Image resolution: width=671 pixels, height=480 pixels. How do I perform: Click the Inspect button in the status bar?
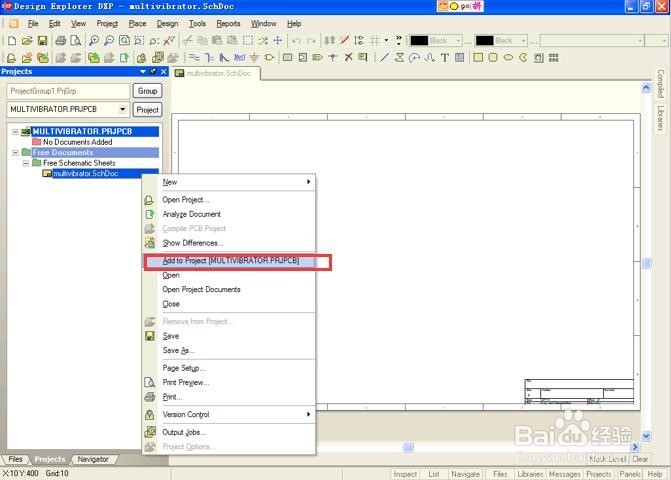coord(405,474)
